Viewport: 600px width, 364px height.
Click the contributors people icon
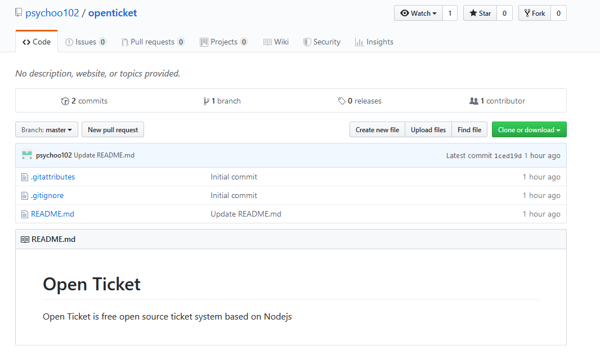point(474,101)
